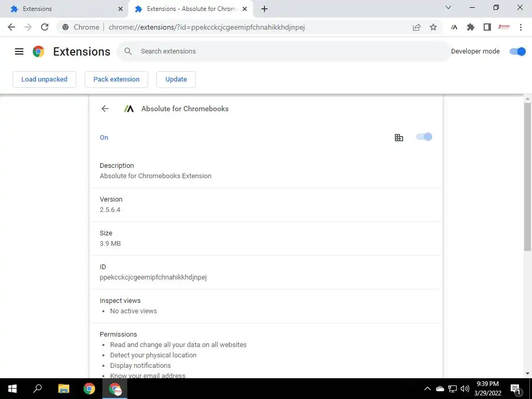The height and width of the screenshot is (399, 532).
Task: Open the network tray icon
Action: point(453,389)
